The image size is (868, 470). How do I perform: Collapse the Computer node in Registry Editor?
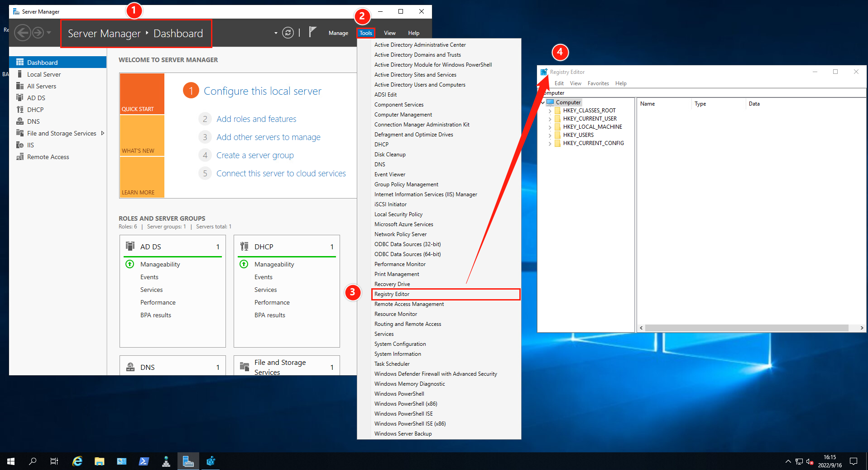click(542, 102)
